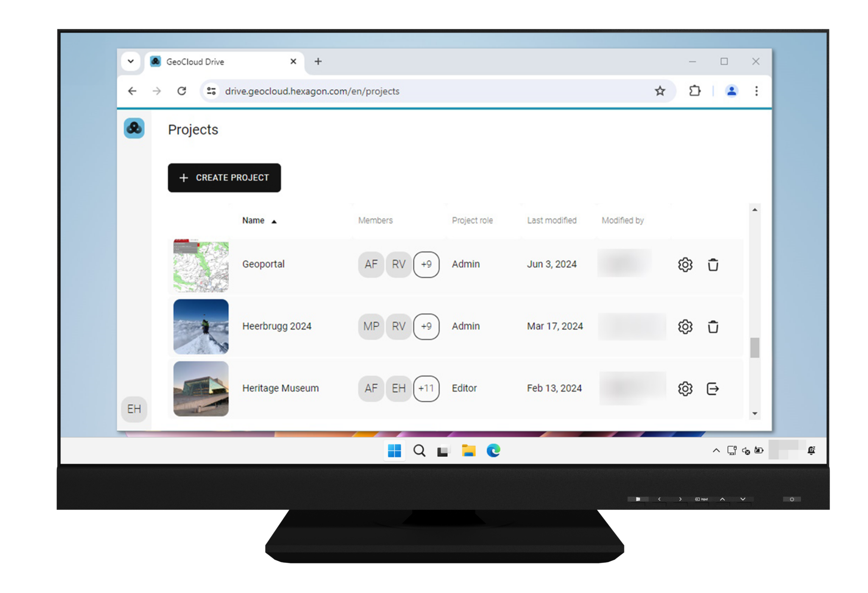868x593 pixels.
Task: Open the EH user avatar menu
Action: point(134,409)
